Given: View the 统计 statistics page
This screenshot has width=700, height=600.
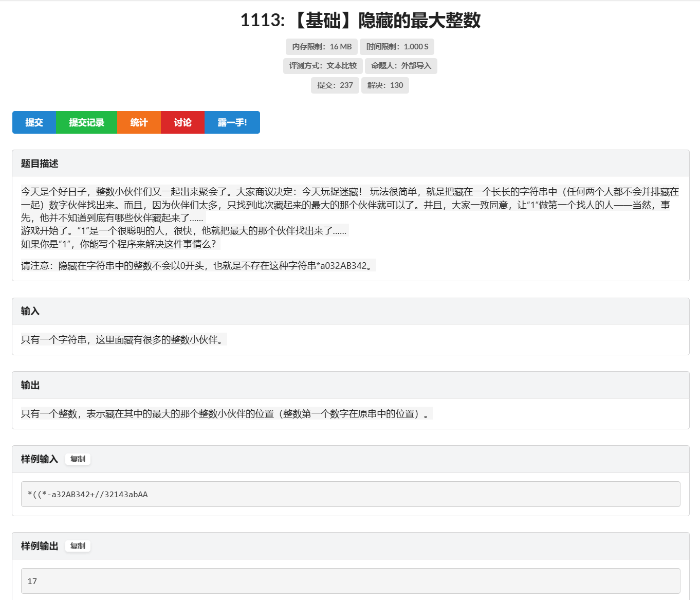Looking at the screenshot, I should [139, 122].
